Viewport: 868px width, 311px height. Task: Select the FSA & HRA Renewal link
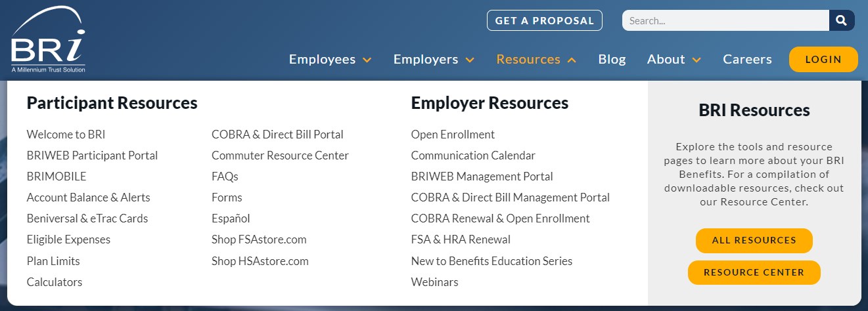(461, 239)
